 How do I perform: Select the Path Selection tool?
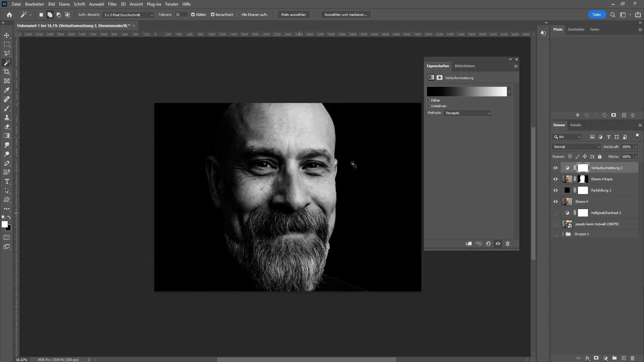(7, 191)
